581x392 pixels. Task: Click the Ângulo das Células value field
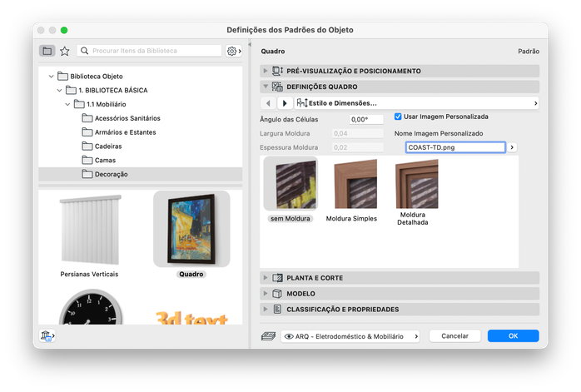point(366,119)
